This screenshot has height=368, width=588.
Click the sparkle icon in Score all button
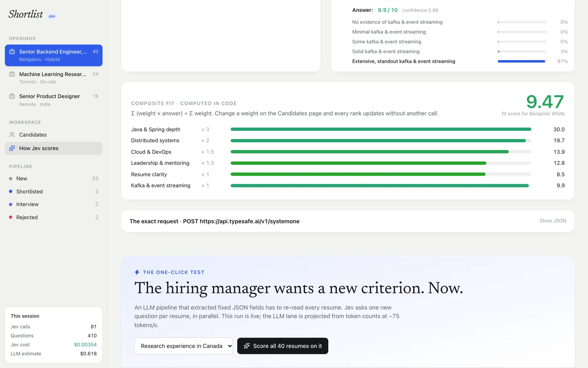click(x=247, y=346)
